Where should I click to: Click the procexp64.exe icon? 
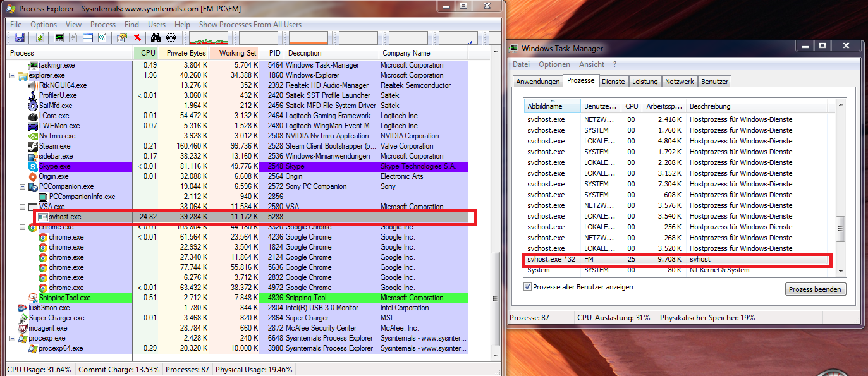point(33,348)
